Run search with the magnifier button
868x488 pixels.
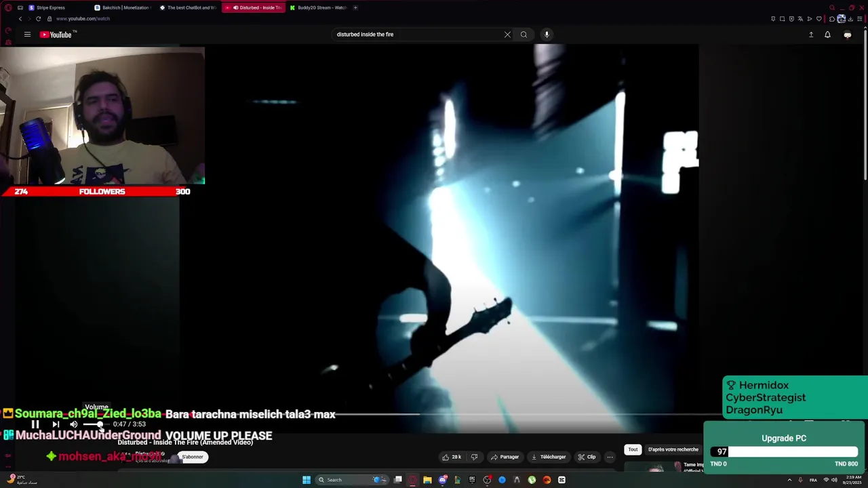(x=524, y=35)
